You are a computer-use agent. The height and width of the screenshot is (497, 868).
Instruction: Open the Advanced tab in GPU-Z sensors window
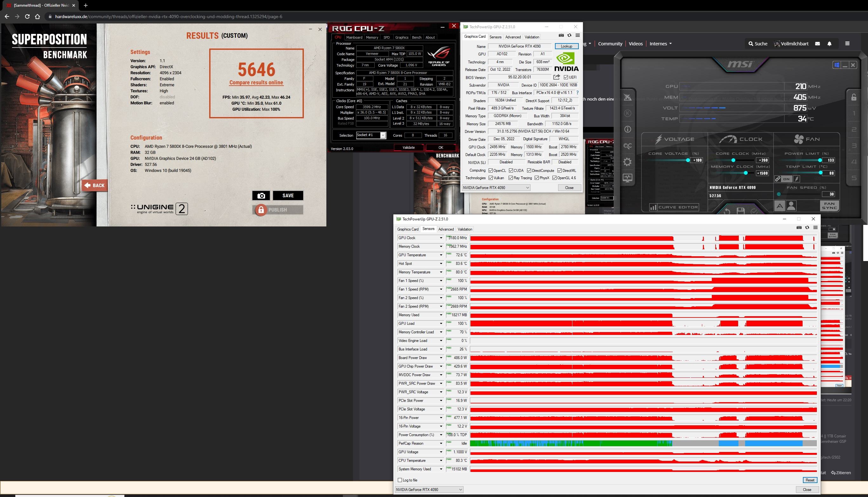446,229
